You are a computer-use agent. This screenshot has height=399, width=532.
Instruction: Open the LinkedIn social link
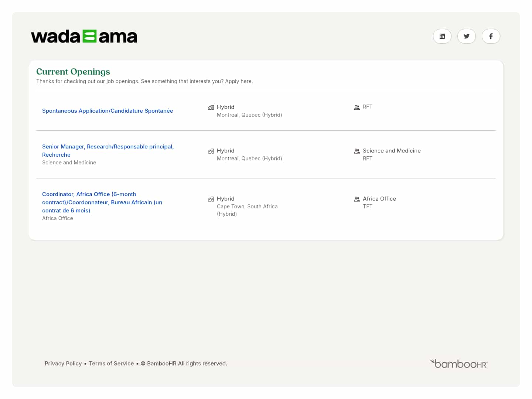442,36
